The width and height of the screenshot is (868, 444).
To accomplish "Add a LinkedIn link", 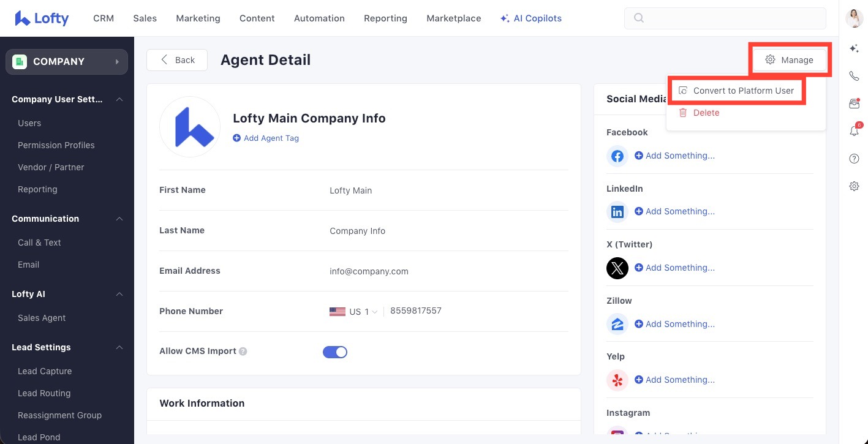I will click(x=674, y=211).
